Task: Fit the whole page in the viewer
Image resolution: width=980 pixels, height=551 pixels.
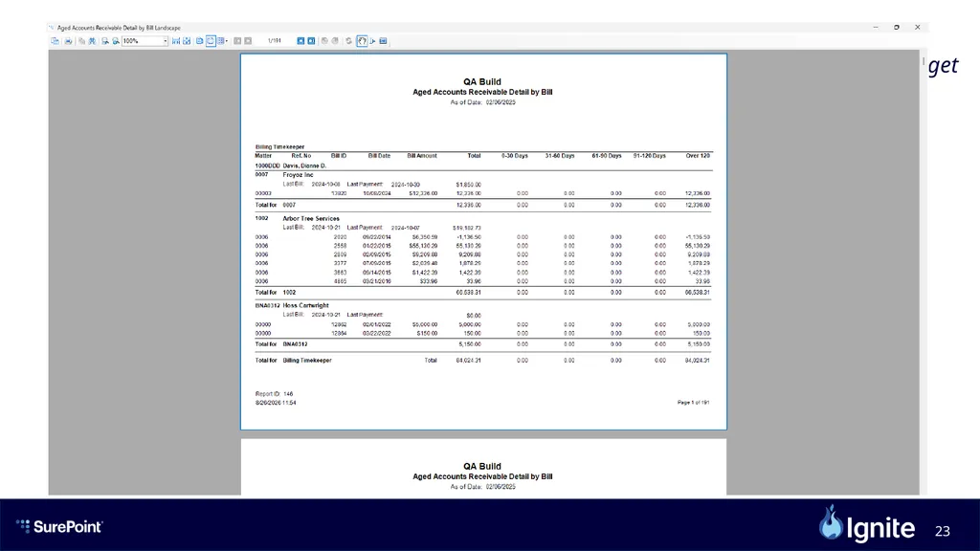Action: [187, 41]
